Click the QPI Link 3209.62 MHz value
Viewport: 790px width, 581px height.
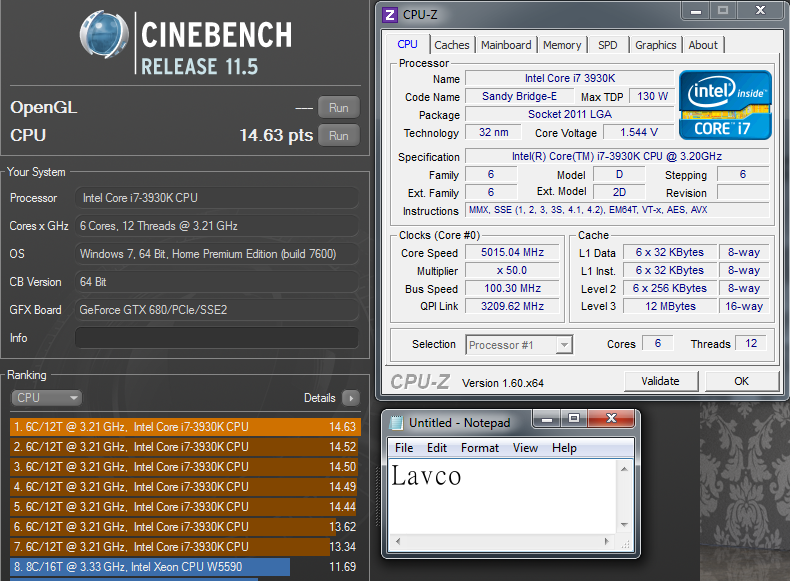coord(512,306)
